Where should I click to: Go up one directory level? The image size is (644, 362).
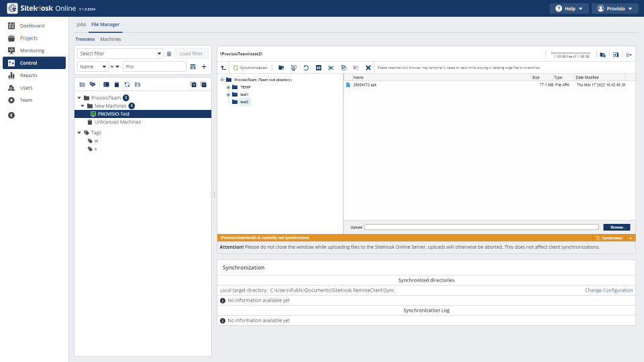[223, 68]
